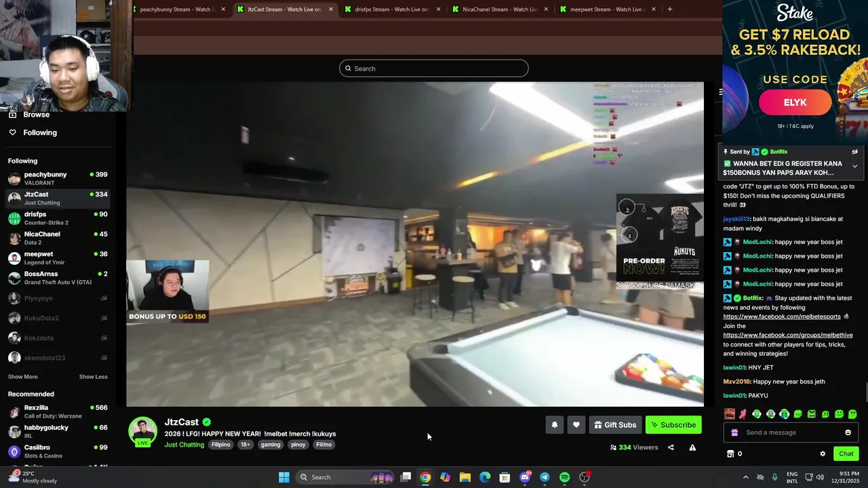
Task: Expand list with Show More
Action: tap(22, 377)
